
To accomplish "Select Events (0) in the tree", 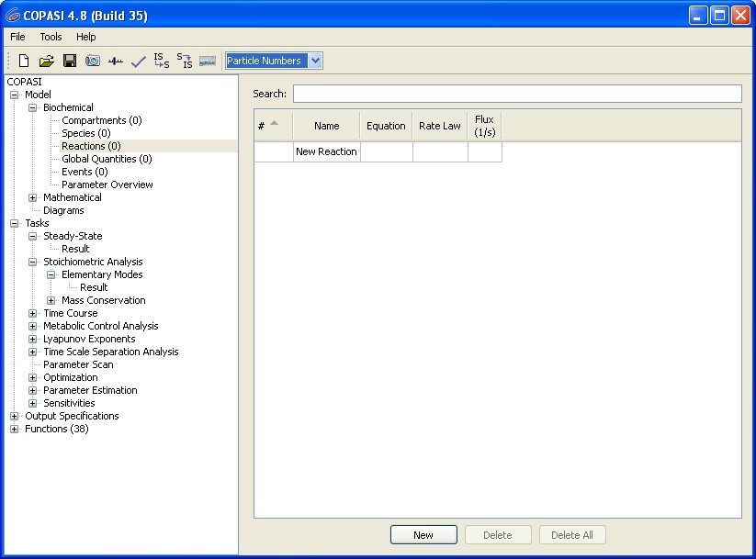I will pyautogui.click(x=85, y=172).
